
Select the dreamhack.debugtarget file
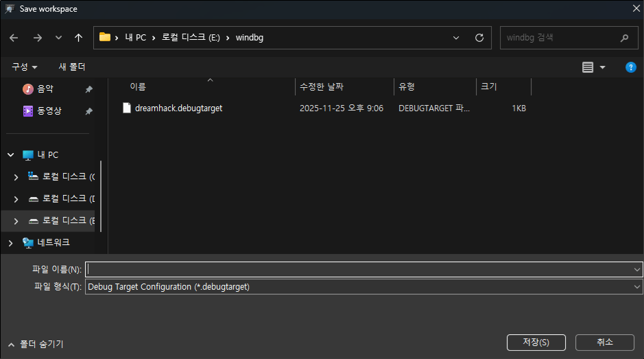pos(178,108)
